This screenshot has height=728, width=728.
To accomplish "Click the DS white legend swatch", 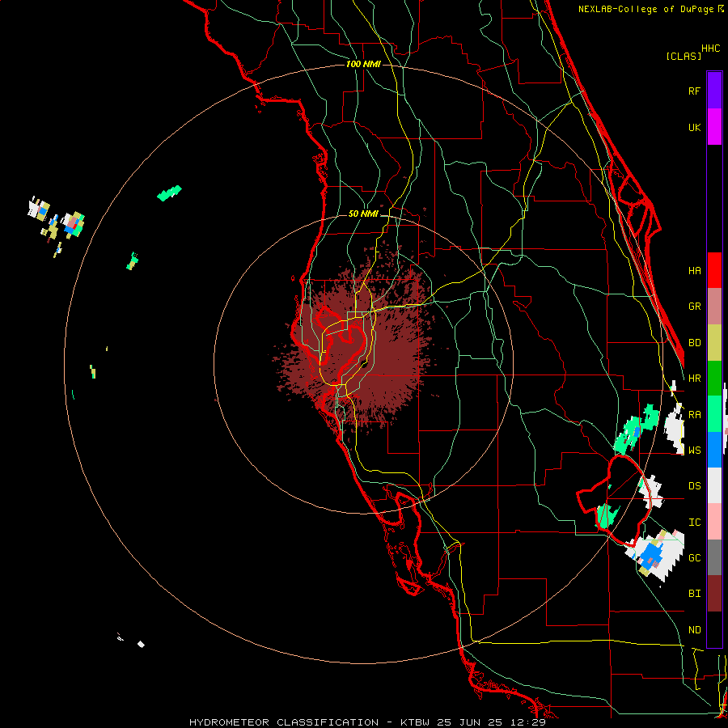I will tap(714, 485).
